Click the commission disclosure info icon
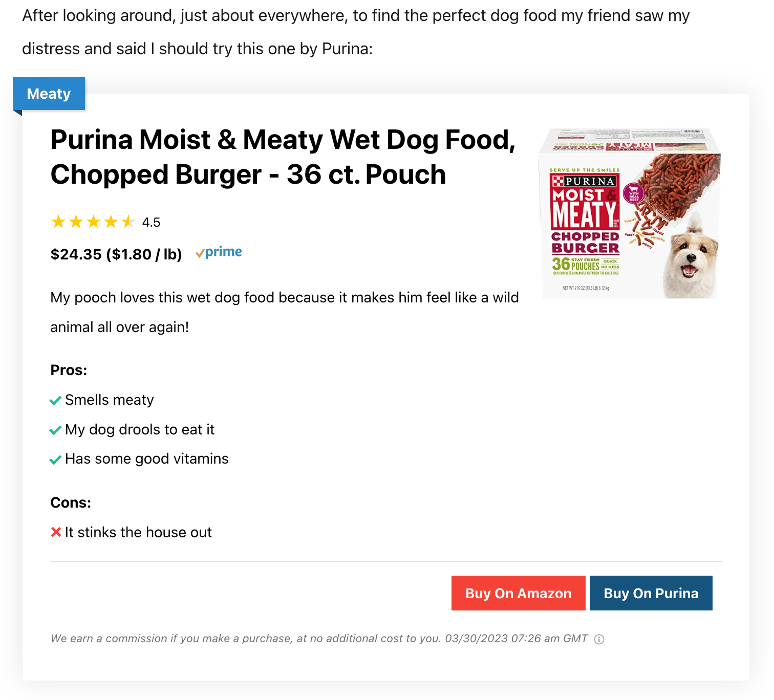Screen dimensions: 774x700 click(599, 639)
